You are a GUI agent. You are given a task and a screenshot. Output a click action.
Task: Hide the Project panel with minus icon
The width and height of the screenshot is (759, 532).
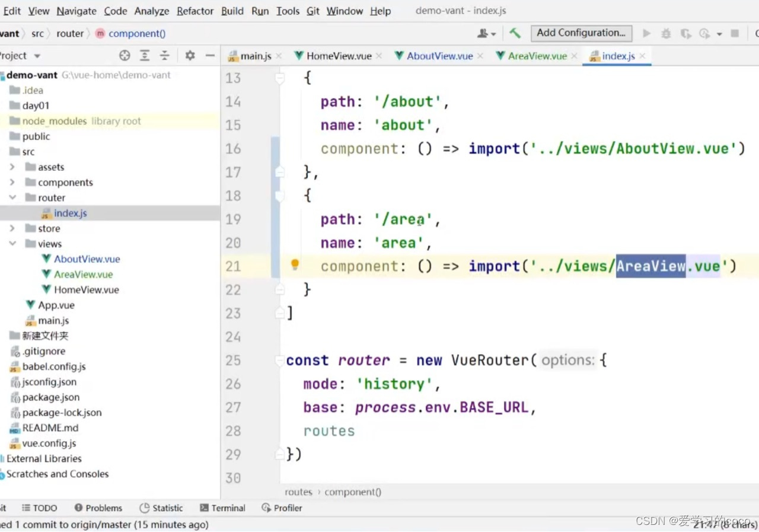pyautogui.click(x=210, y=56)
